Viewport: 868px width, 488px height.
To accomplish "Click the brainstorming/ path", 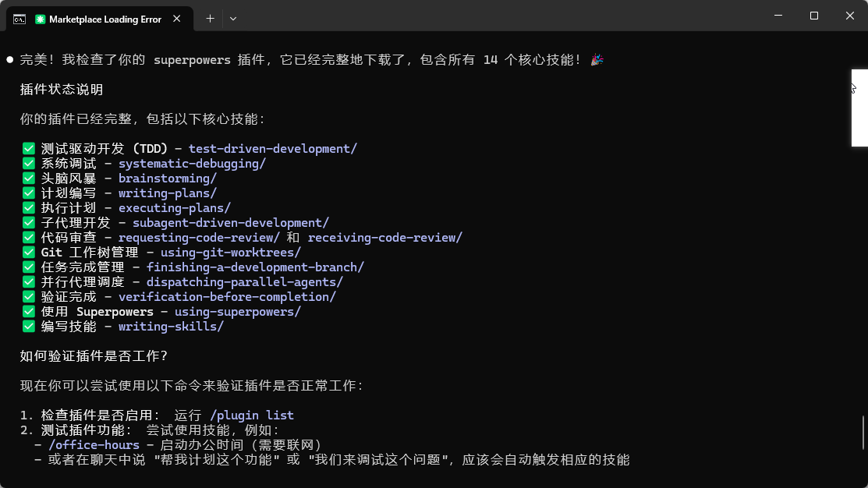I will (x=168, y=179).
